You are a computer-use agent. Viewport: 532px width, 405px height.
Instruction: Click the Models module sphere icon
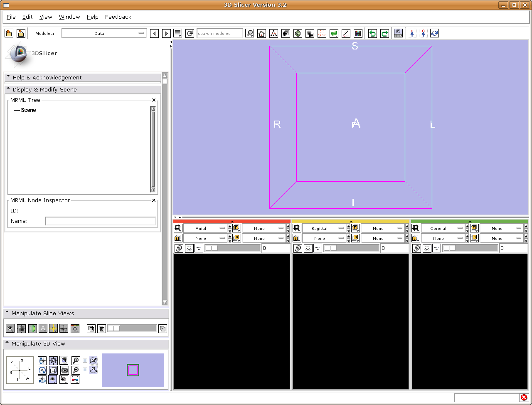(298, 33)
